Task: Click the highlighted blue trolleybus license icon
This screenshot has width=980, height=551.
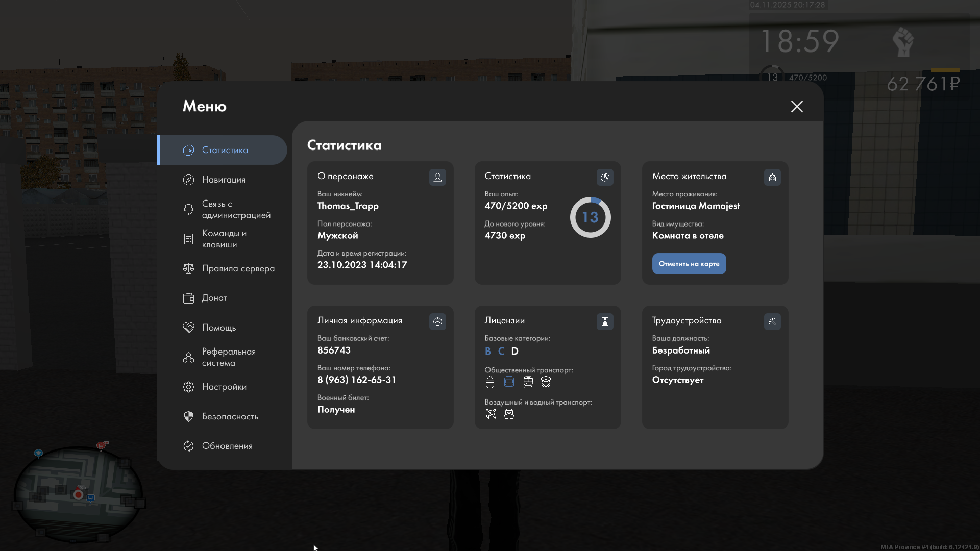Action: 509,382
